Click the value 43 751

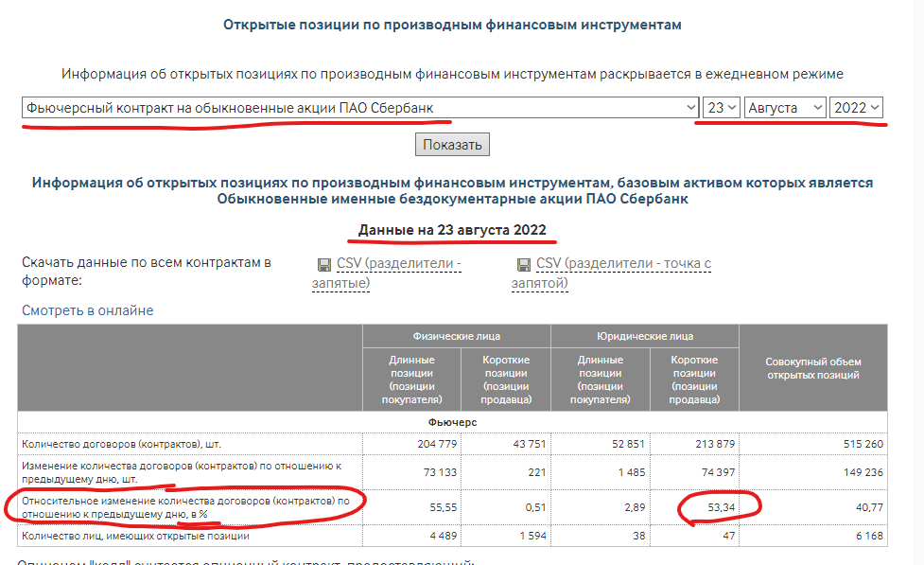530,444
